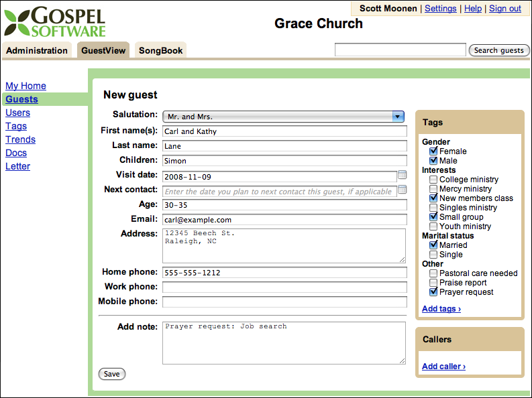Save the new guest record
The image size is (532, 398).
(112, 374)
